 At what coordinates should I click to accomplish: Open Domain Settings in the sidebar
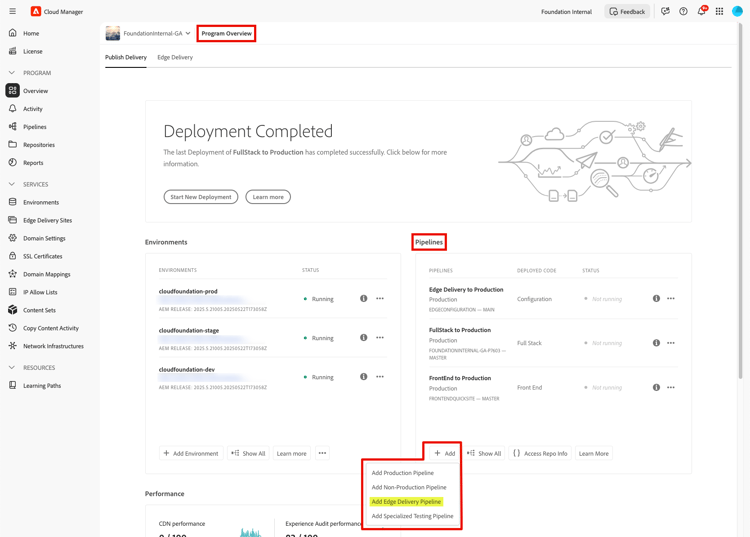point(44,238)
